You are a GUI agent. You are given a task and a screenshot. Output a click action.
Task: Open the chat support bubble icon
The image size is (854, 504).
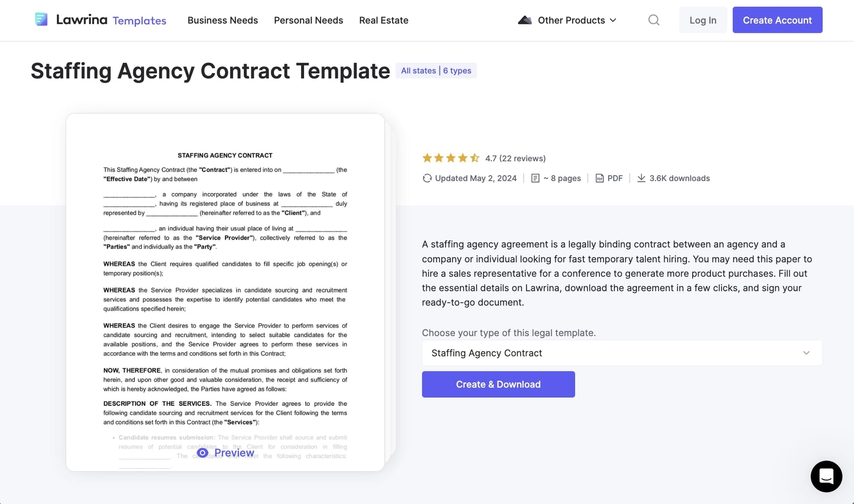pyautogui.click(x=827, y=476)
